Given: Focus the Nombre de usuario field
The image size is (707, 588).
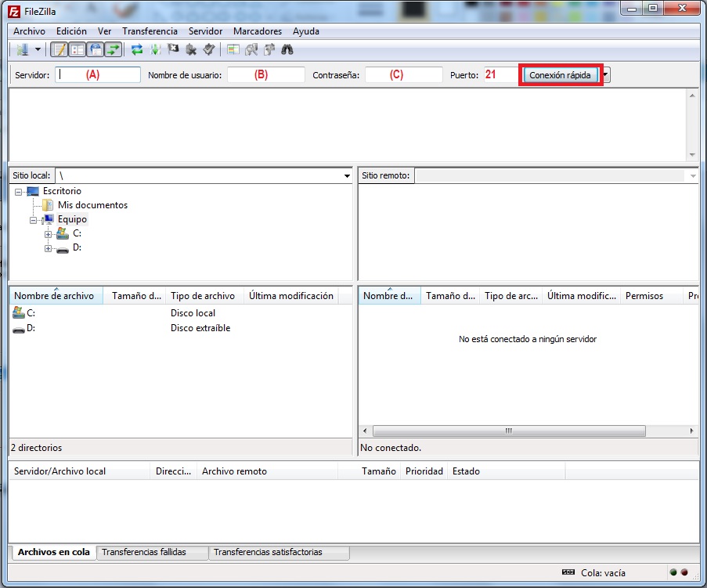Looking at the screenshot, I should 266,75.
